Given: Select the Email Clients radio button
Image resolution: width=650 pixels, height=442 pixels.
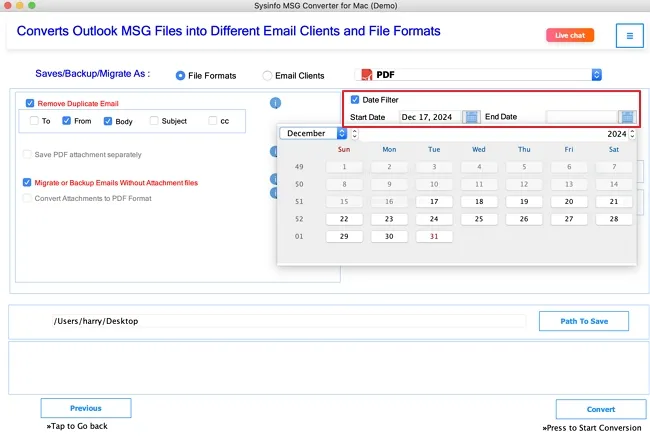Looking at the screenshot, I should pyautogui.click(x=267, y=75).
